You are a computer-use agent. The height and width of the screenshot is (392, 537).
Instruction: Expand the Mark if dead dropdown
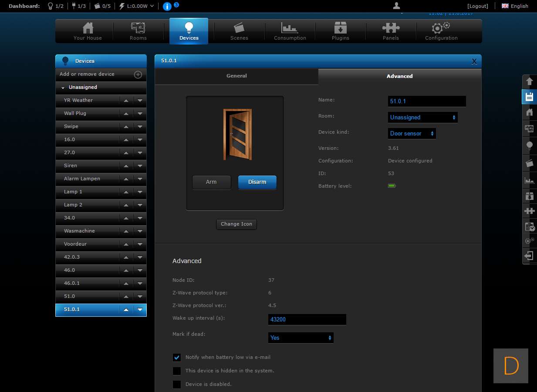pyautogui.click(x=301, y=338)
